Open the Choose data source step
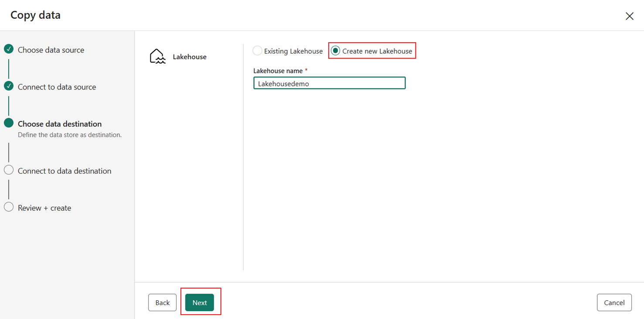 point(51,50)
